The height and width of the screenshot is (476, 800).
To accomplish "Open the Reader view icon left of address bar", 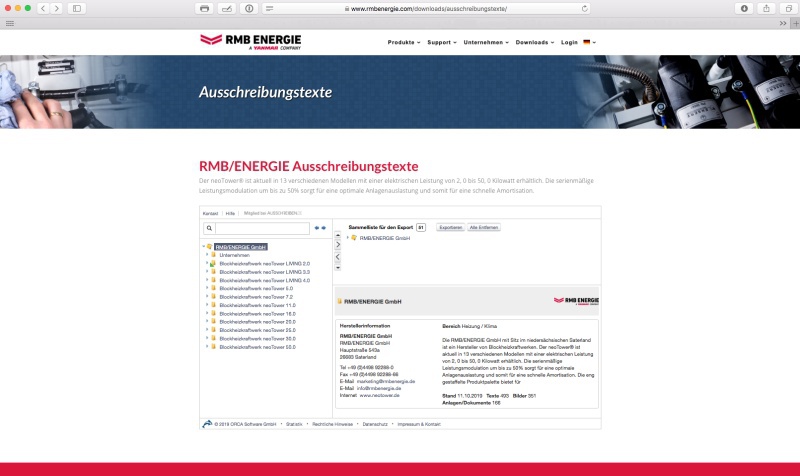I will 269,8.
